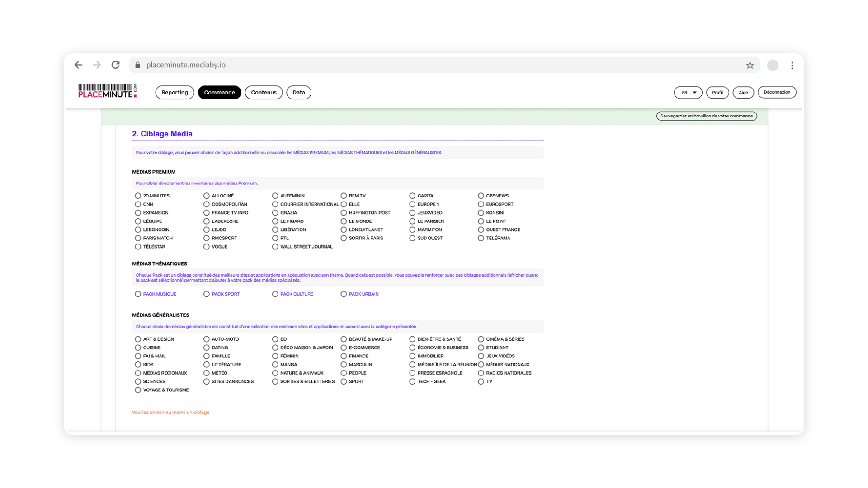Click the 'MEDIAS PREMIUM' section label
The height and width of the screenshot is (488, 868).
(x=154, y=172)
